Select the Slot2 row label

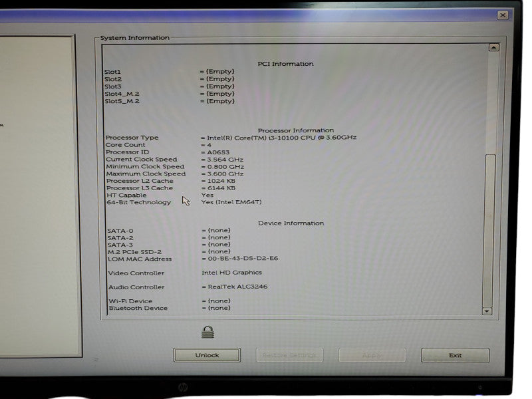tap(112, 79)
